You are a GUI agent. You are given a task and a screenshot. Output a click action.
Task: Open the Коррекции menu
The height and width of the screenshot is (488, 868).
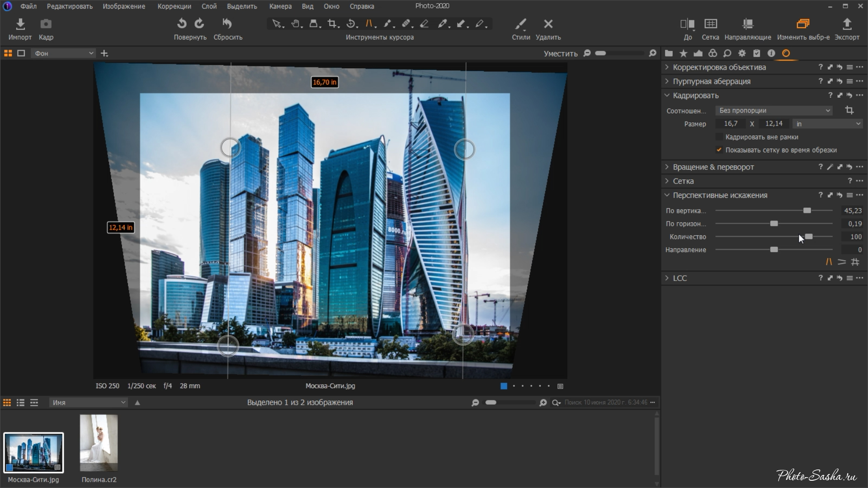174,6
